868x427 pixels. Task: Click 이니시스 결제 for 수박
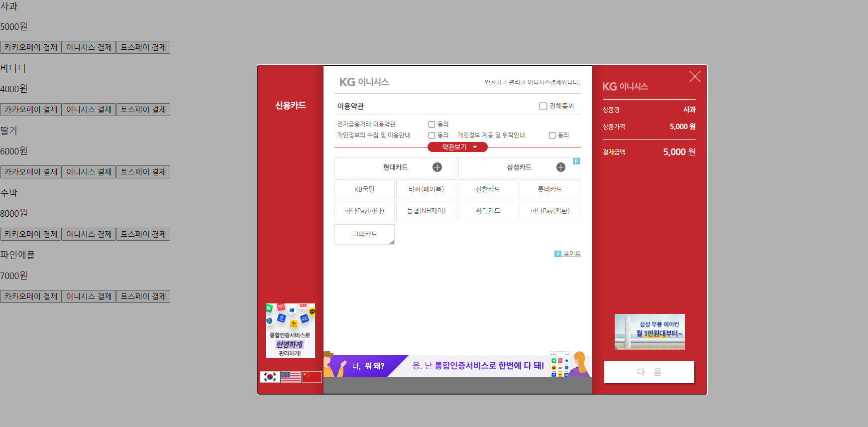point(89,234)
